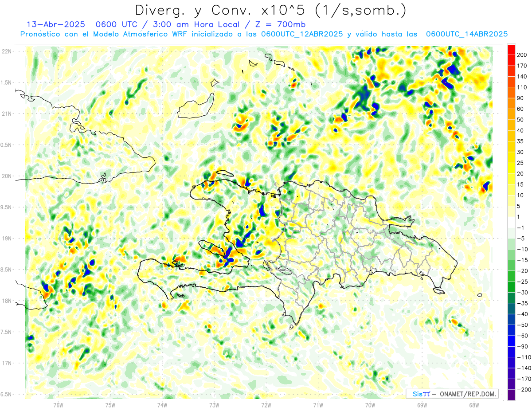
Task: Click the -10 value on the color scale
Action: coord(524,249)
